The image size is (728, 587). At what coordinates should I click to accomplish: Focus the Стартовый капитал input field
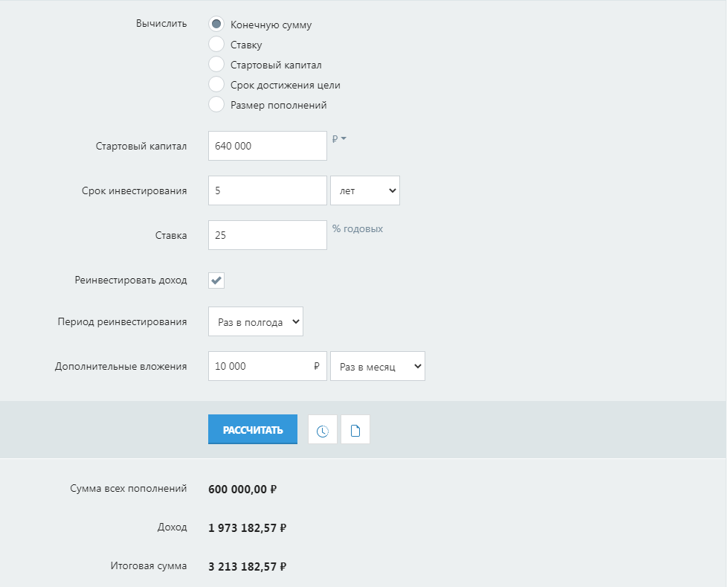268,146
